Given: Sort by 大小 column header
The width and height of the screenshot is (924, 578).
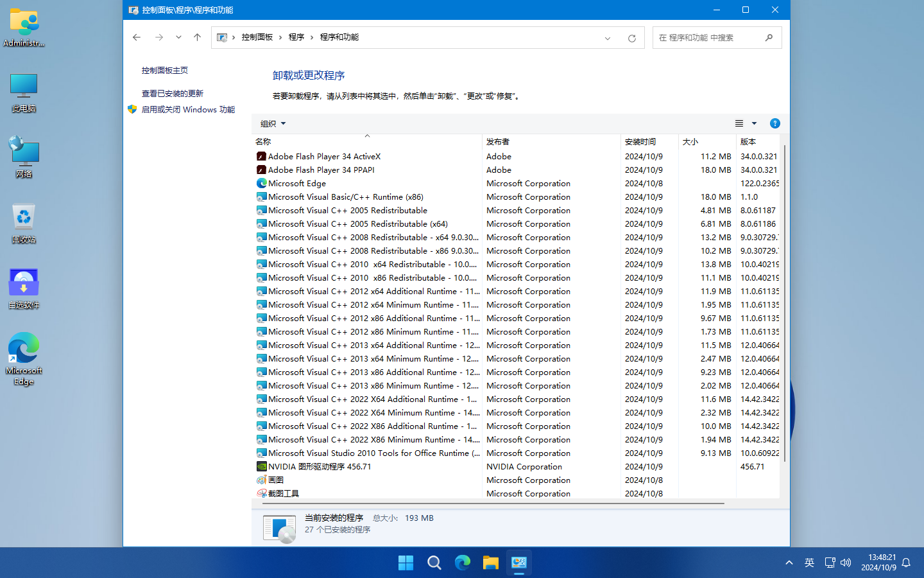Looking at the screenshot, I should tap(707, 141).
